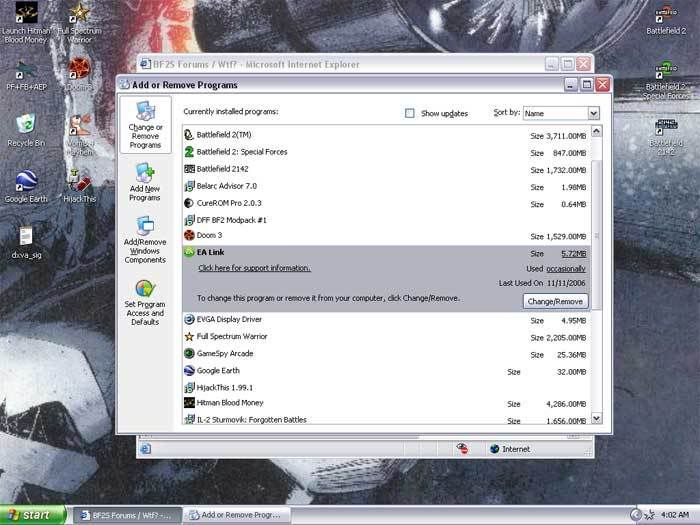Open Change or Remove Programs panel
Viewport: 700px width, 525px height.
pos(145,125)
